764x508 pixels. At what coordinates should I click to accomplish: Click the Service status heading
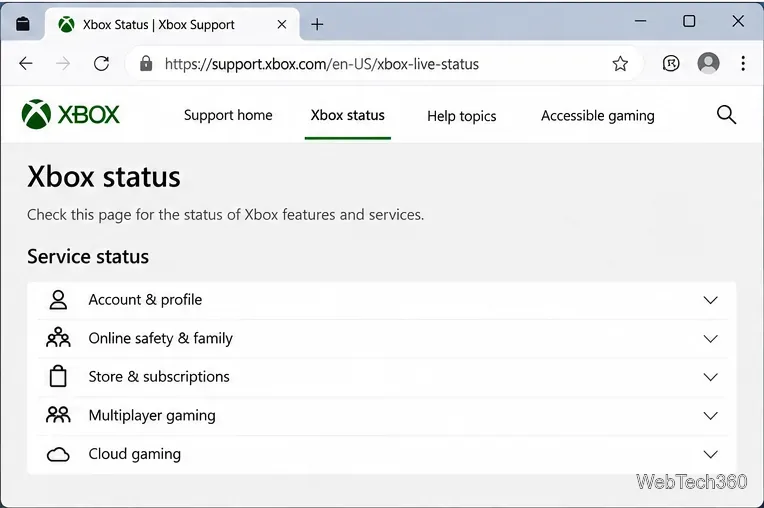coord(88,257)
